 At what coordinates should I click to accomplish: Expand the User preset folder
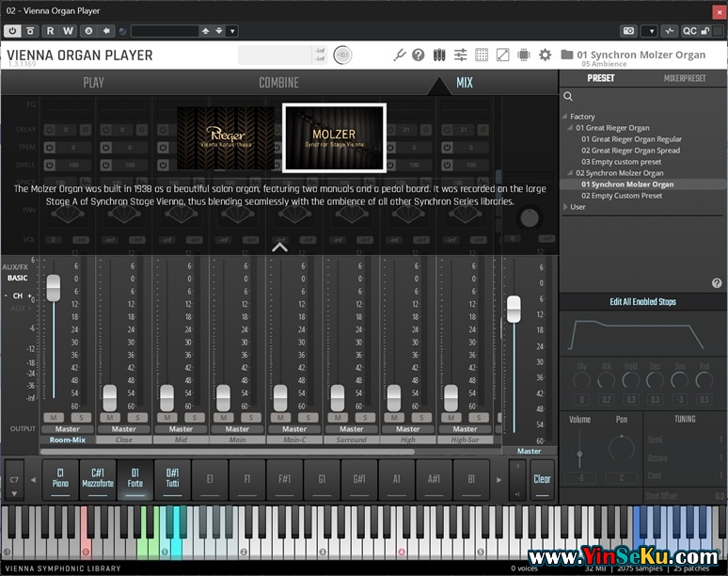point(565,207)
